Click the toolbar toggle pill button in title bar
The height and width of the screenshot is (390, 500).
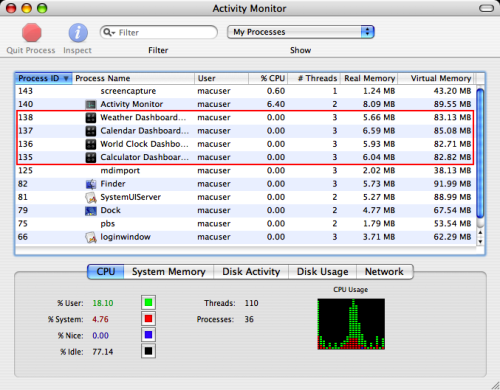point(486,8)
